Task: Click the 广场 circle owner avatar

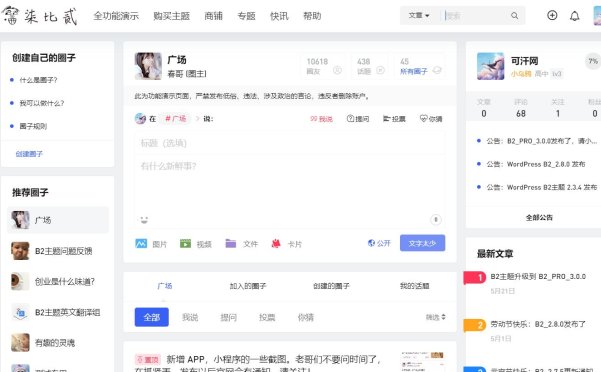Action: click(148, 66)
